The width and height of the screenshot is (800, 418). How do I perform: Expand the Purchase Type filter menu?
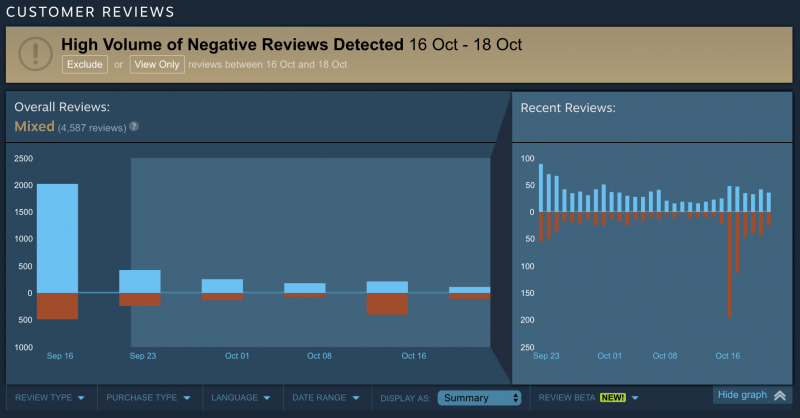148,397
